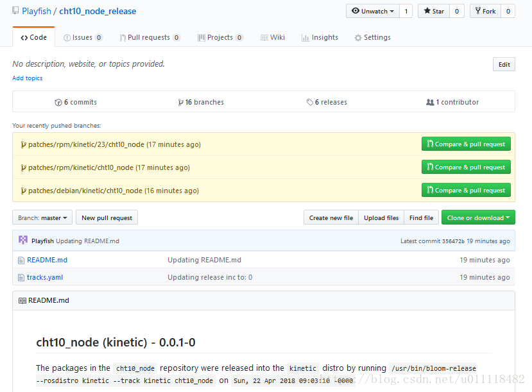Viewport: 532px width, 392px height.
Task: View the 1 contributor page
Action: [452, 102]
